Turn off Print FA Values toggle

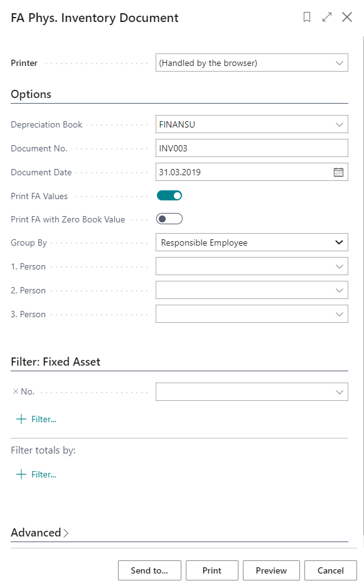pyautogui.click(x=169, y=195)
